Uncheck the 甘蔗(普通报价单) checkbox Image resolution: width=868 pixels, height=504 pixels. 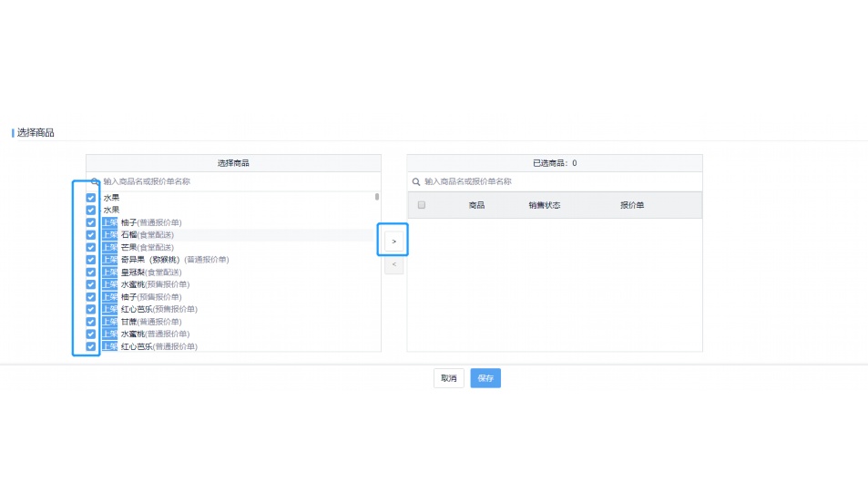[91, 322]
